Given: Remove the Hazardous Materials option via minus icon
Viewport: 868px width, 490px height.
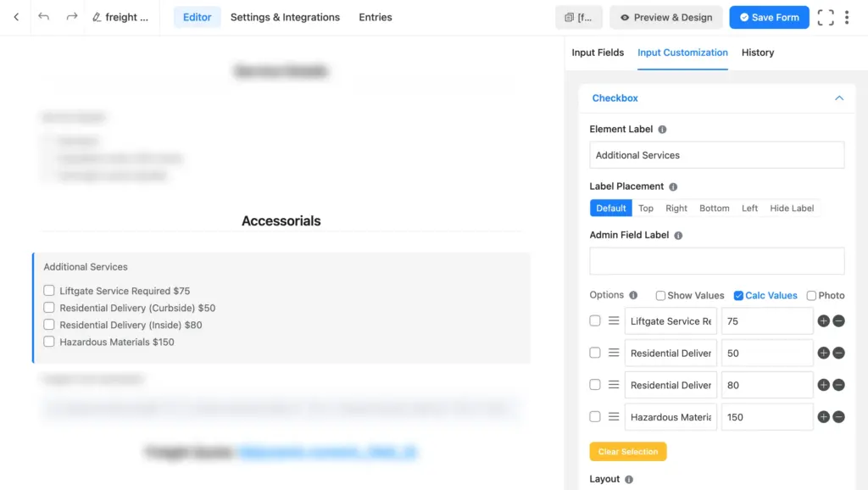Looking at the screenshot, I should 838,417.
